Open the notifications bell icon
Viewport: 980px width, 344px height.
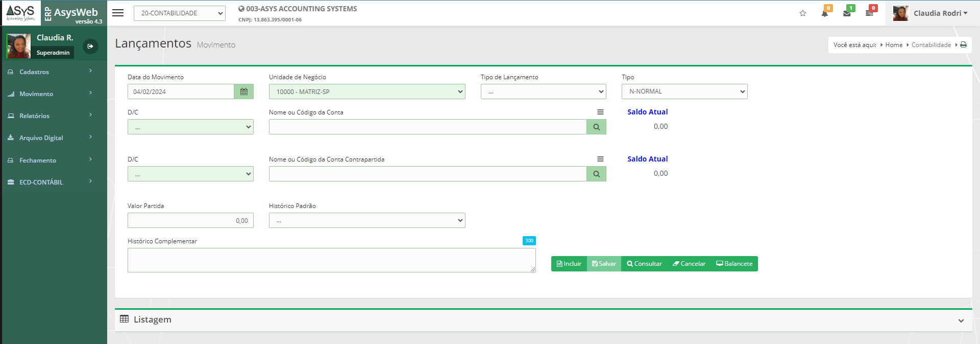click(x=824, y=13)
